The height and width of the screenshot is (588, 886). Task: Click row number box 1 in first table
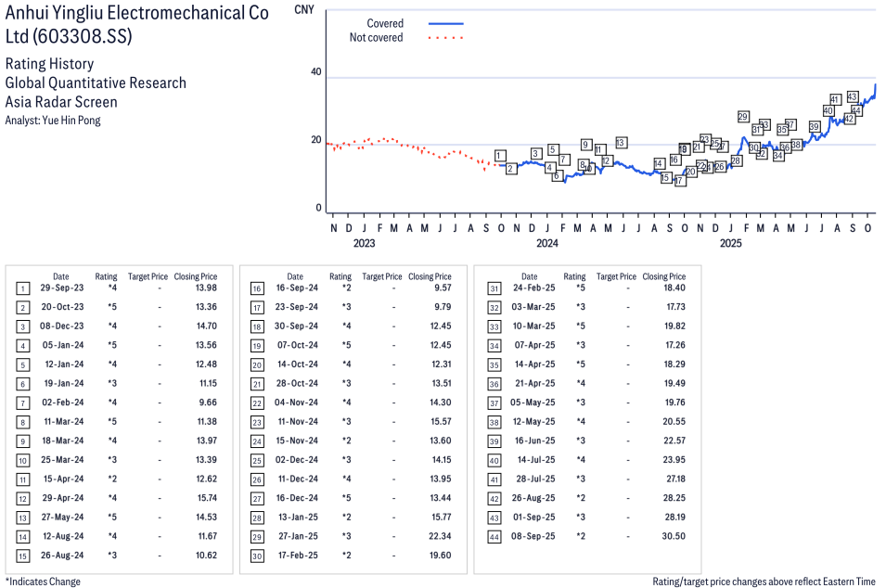click(21, 288)
